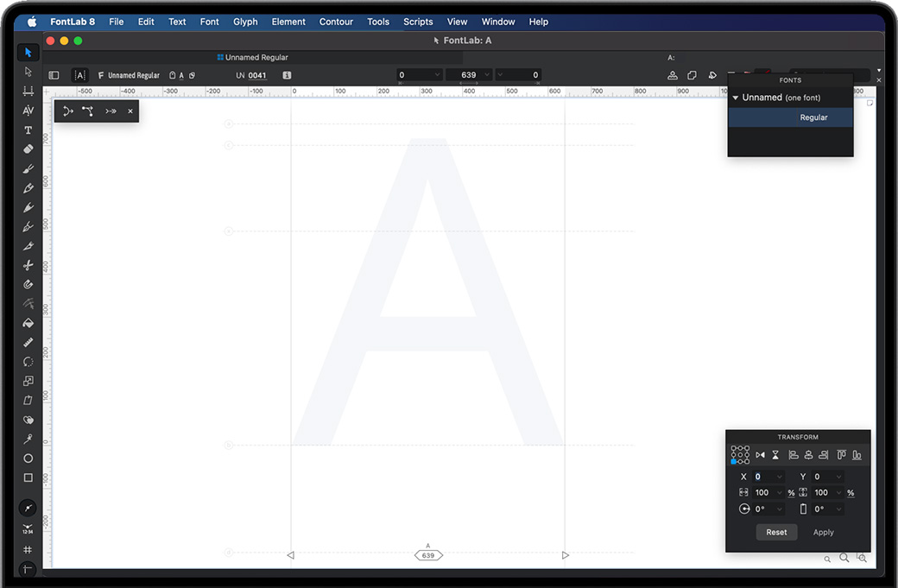Toggle the Preview tool round button

(28, 508)
